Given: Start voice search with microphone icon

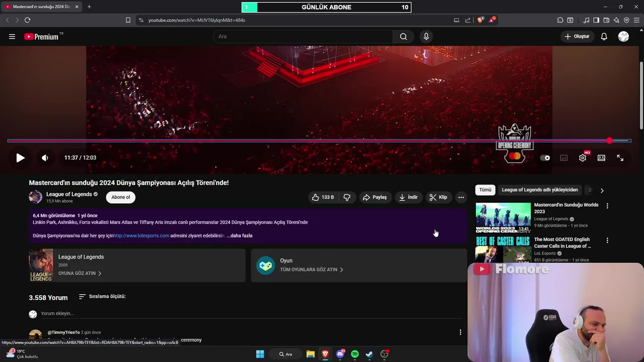Looking at the screenshot, I should 426,36.
